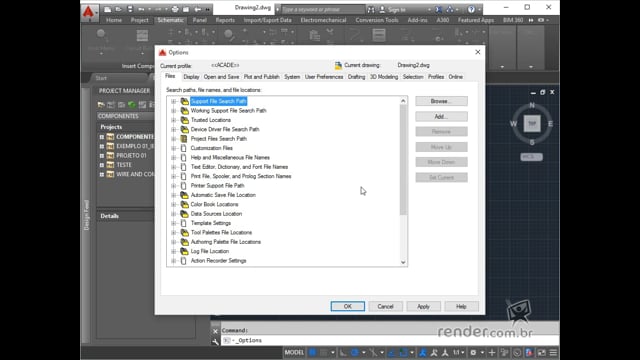
Task: Click the Browse... button
Action: point(441,101)
